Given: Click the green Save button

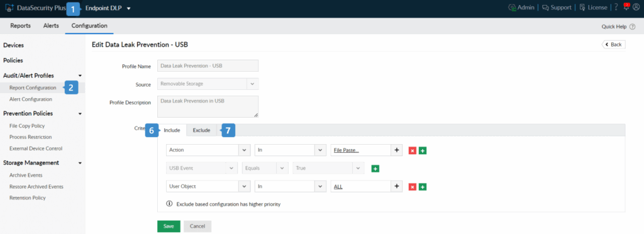Looking at the screenshot, I should coord(169,226).
